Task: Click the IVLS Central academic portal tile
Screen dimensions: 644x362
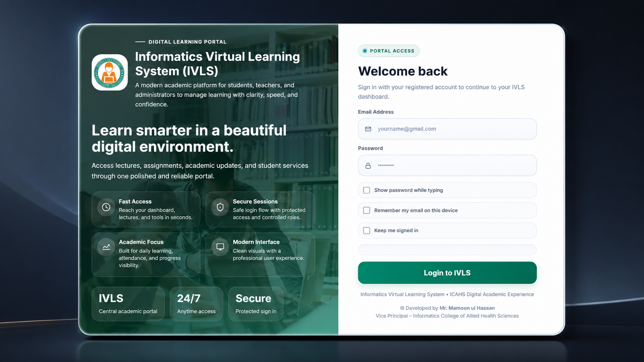Action: point(128,304)
